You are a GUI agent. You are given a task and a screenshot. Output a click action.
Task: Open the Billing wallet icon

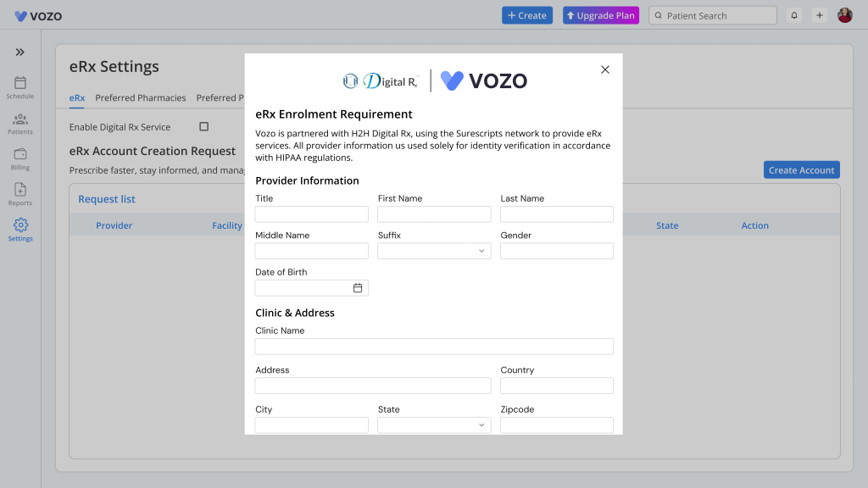pos(20,154)
